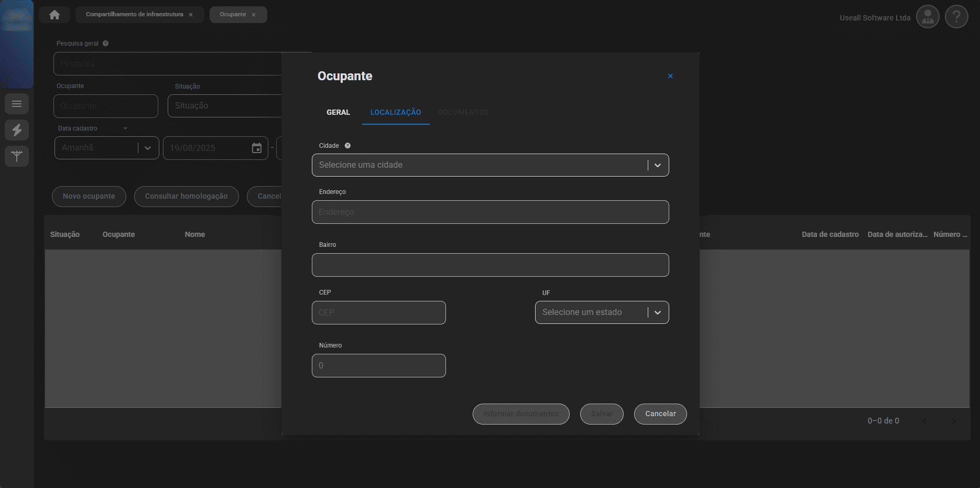Click the Cancelar button
Screen dimensions: 980x488
click(660, 414)
